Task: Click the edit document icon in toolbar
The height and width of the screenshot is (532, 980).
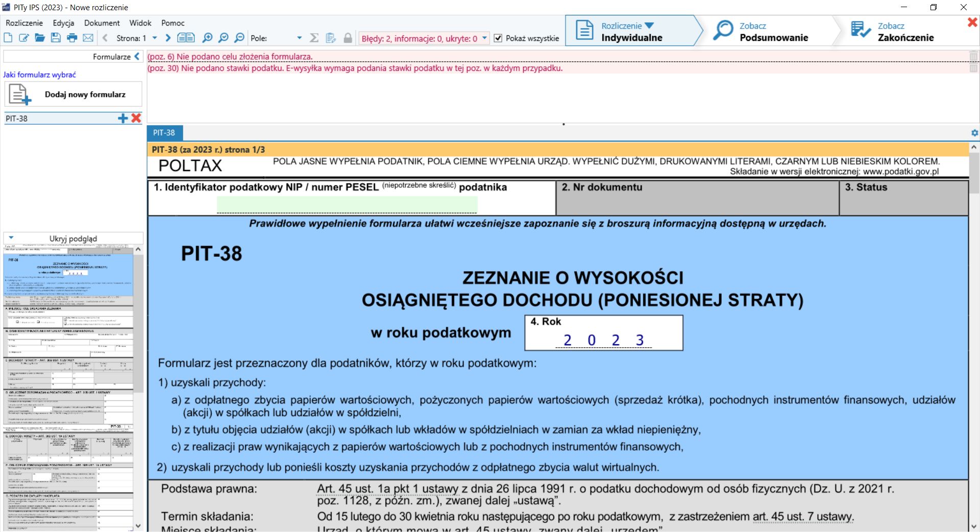Action: (23, 38)
